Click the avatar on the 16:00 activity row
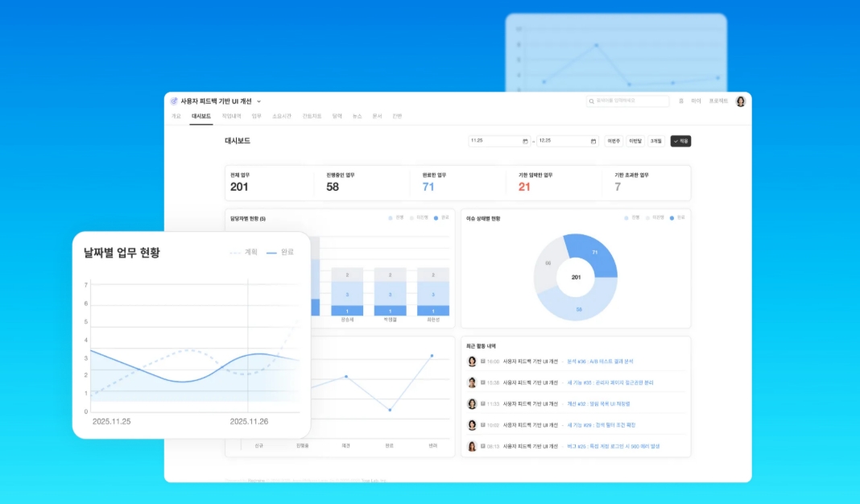The height and width of the screenshot is (504, 860). 473,361
